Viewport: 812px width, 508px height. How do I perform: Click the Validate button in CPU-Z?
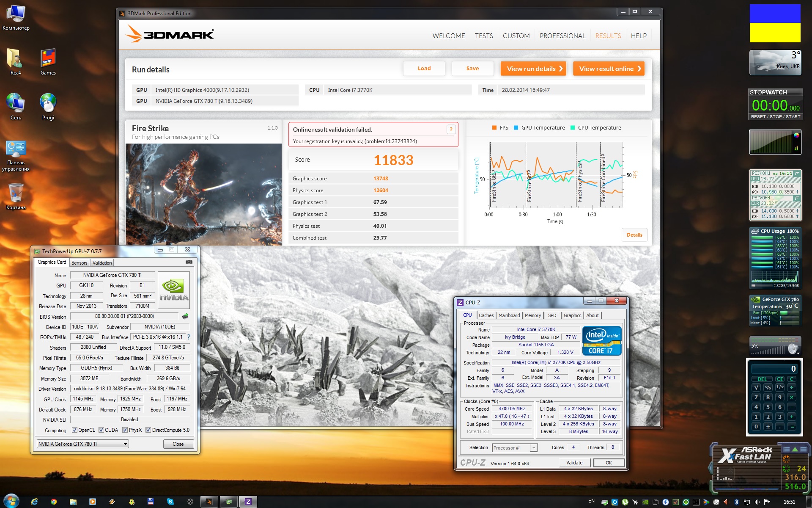pos(574,463)
